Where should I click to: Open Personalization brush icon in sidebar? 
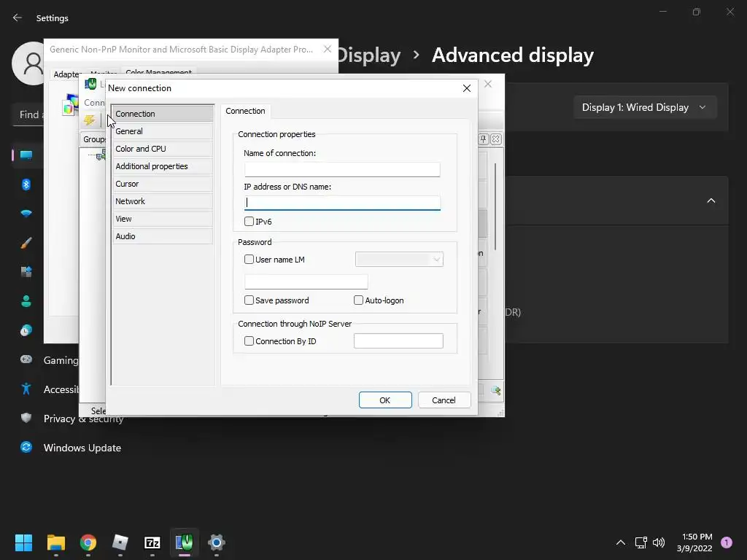[x=26, y=243]
